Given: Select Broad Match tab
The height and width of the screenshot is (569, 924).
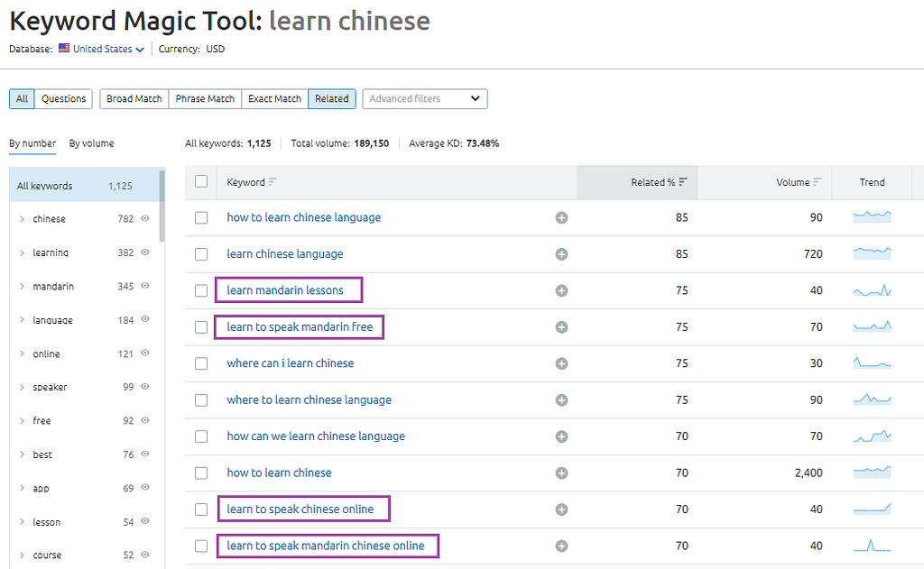Looking at the screenshot, I should point(134,99).
